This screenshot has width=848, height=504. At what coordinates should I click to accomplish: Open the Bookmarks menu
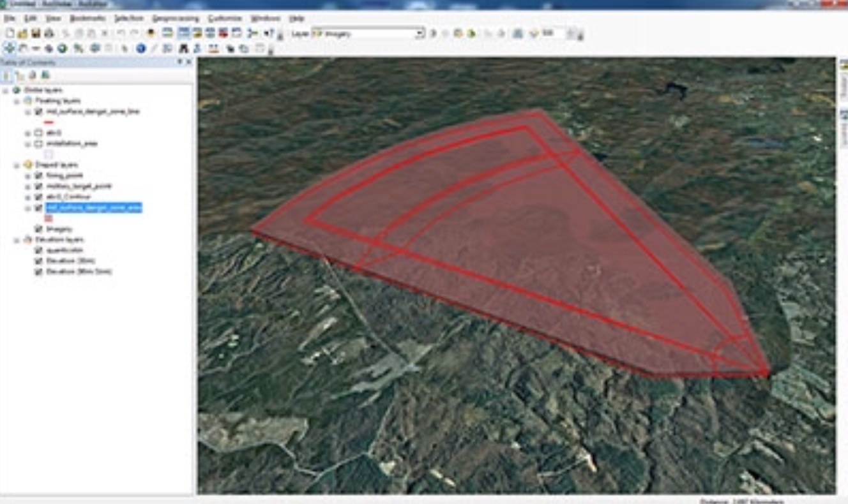[87, 19]
